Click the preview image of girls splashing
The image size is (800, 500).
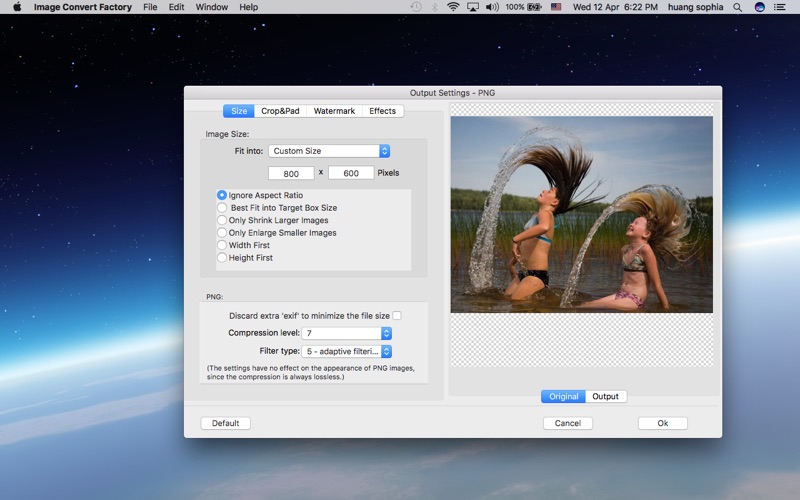point(582,214)
